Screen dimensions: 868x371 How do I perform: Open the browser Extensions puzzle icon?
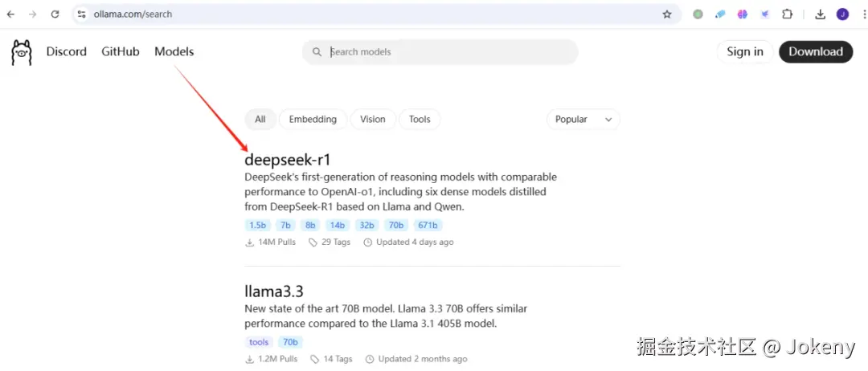click(x=787, y=14)
